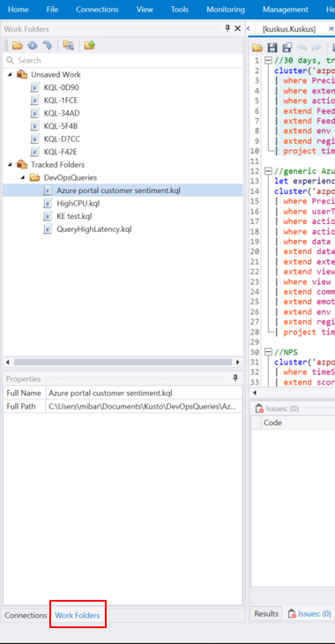Open the Tools menu
The image size is (335, 644).
pyautogui.click(x=180, y=10)
